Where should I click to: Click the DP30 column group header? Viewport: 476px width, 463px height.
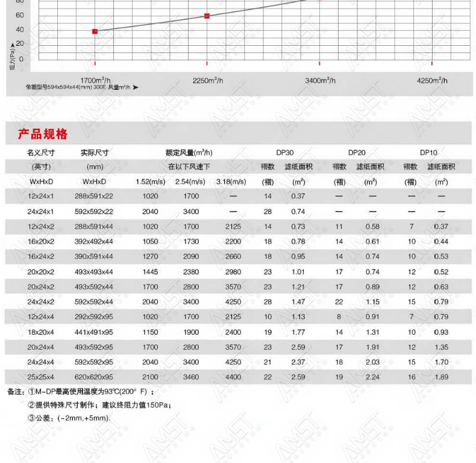[285, 153]
